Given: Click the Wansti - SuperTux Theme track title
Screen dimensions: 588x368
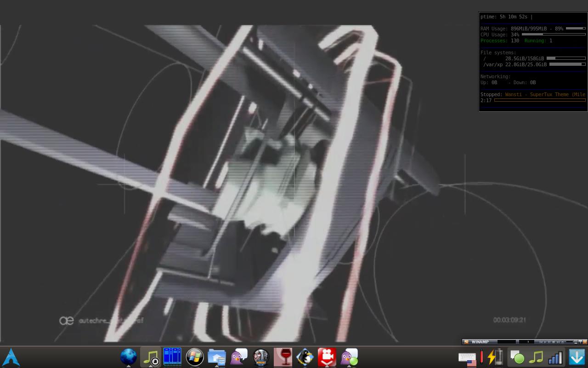Looking at the screenshot, I should coord(545,94).
